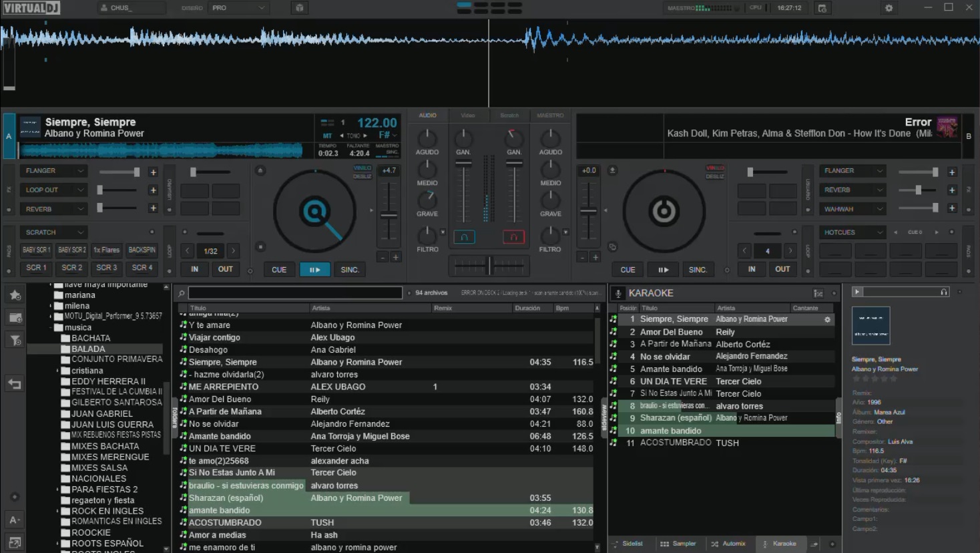Click the deck A pitch minus button
The width and height of the screenshot is (980, 553).
pos(383,257)
